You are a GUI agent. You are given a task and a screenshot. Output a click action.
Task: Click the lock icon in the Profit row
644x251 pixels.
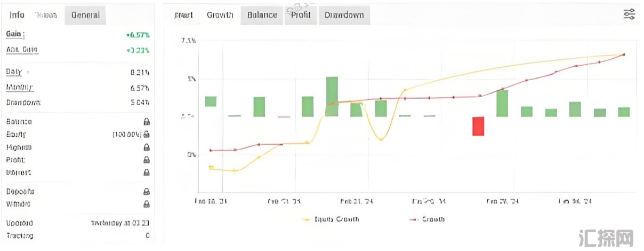coord(146,160)
